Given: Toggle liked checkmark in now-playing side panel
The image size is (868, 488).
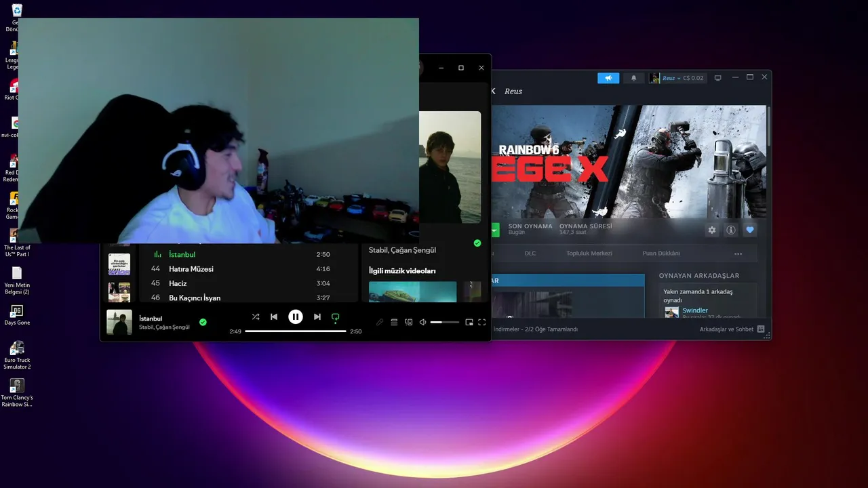Looking at the screenshot, I should click(x=477, y=243).
